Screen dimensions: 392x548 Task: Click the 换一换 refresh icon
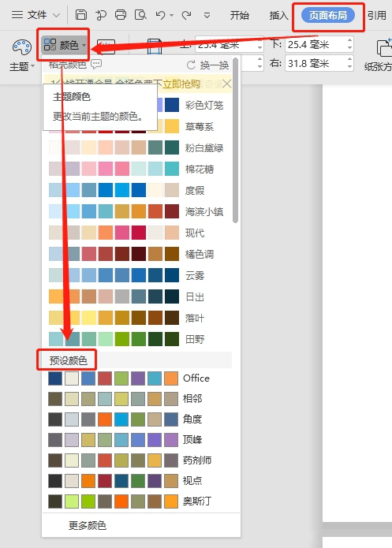191,65
